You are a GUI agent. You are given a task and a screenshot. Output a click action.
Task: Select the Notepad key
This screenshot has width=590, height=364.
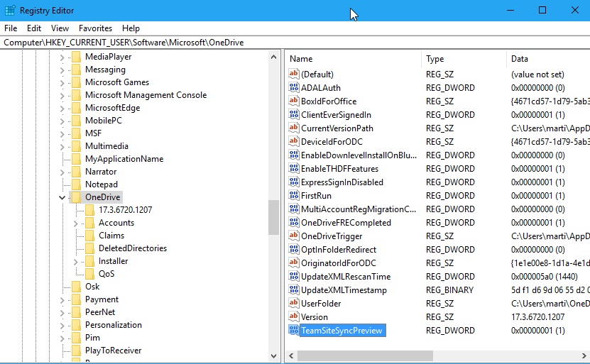tap(102, 184)
